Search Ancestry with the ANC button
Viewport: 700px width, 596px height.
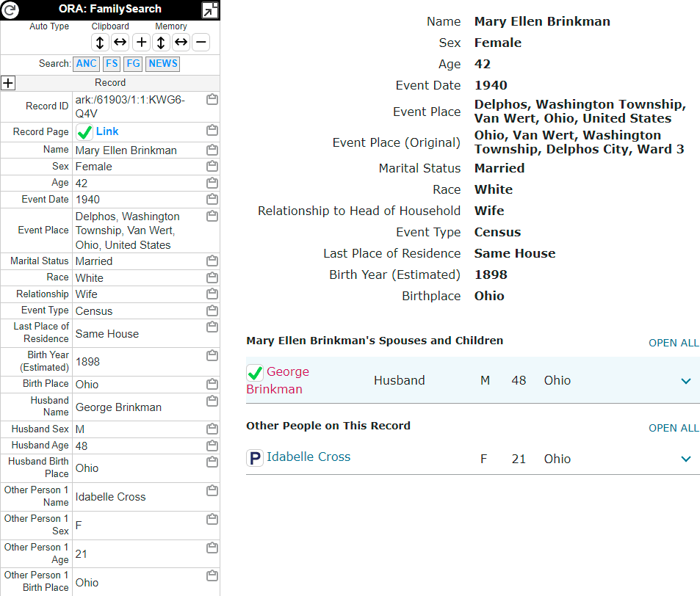tap(87, 64)
